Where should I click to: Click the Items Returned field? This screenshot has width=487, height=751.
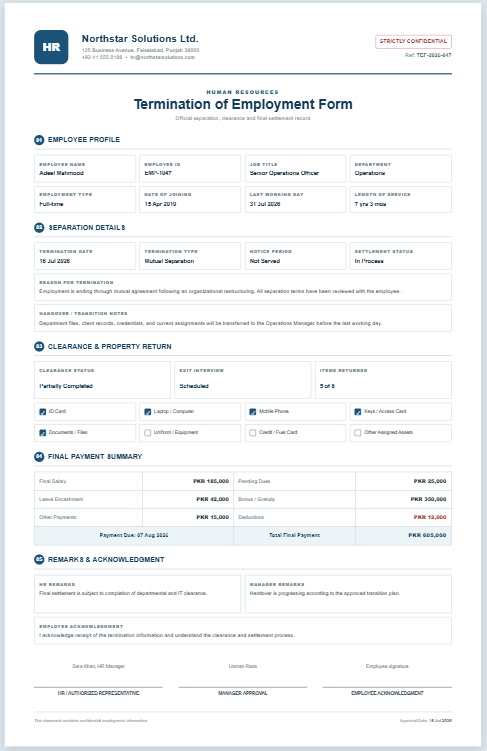tap(383, 380)
